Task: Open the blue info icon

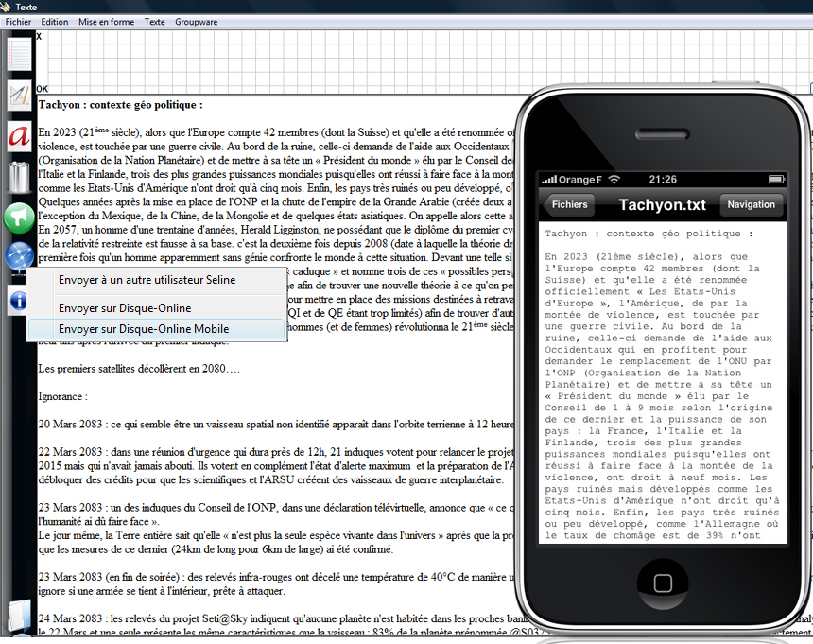Action: (x=17, y=301)
